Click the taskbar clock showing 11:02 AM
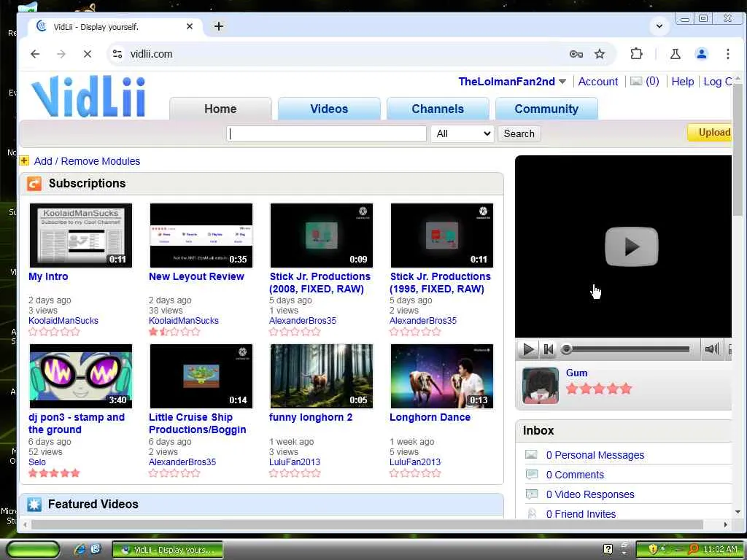This screenshot has width=747, height=560. (x=720, y=550)
